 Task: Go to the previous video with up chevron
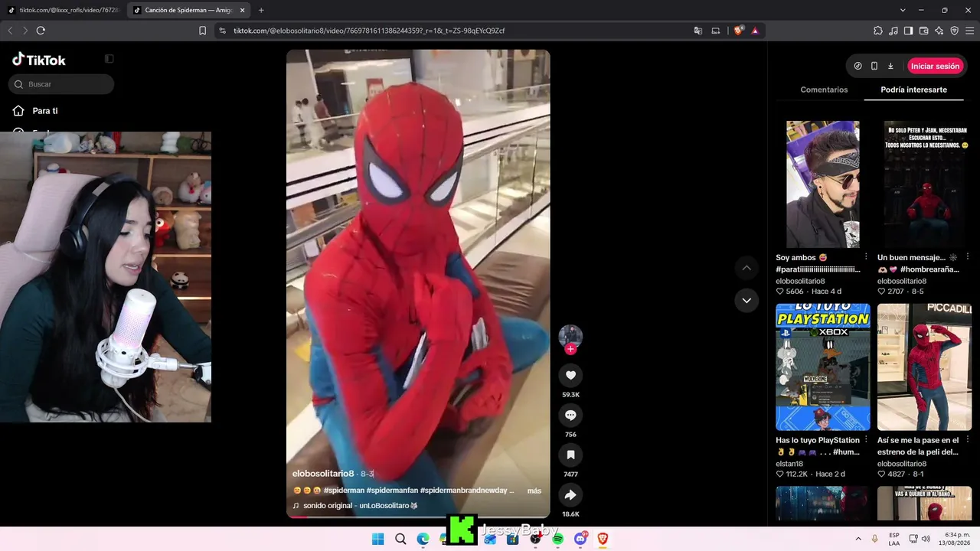pos(746,268)
